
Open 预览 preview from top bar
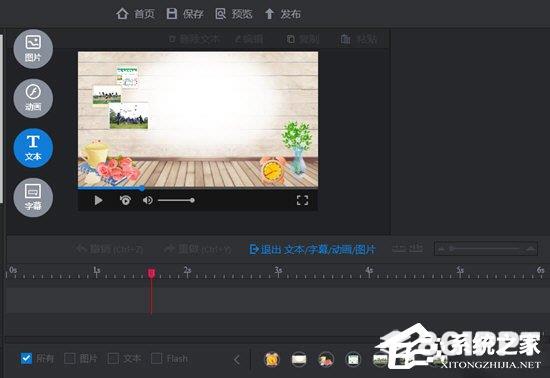(234, 14)
